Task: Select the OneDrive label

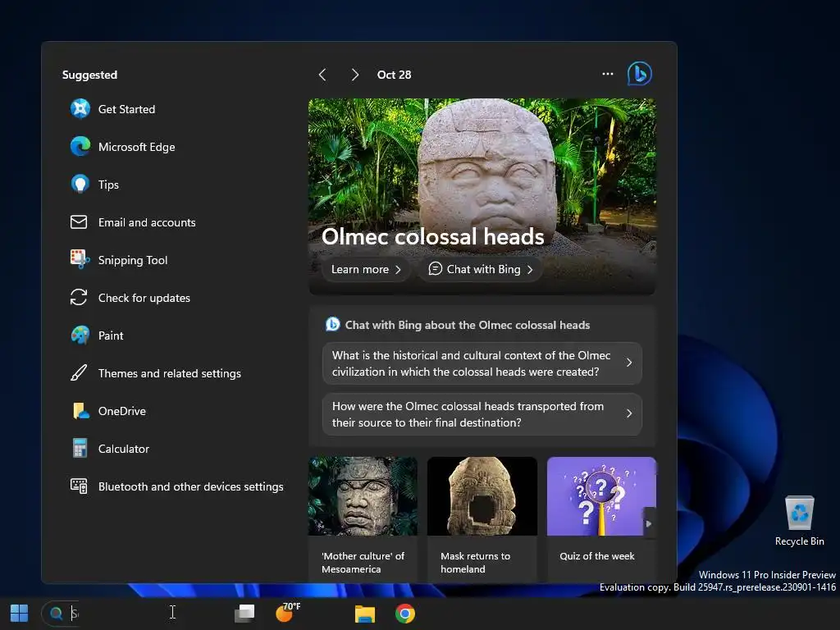Action: [121, 412]
